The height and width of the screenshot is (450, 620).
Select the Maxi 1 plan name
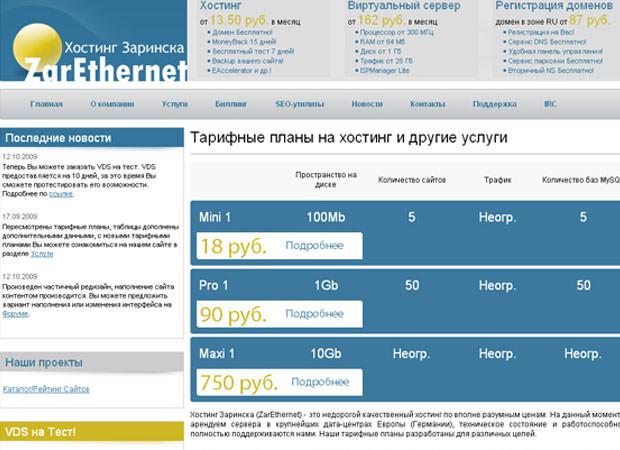[x=217, y=354]
